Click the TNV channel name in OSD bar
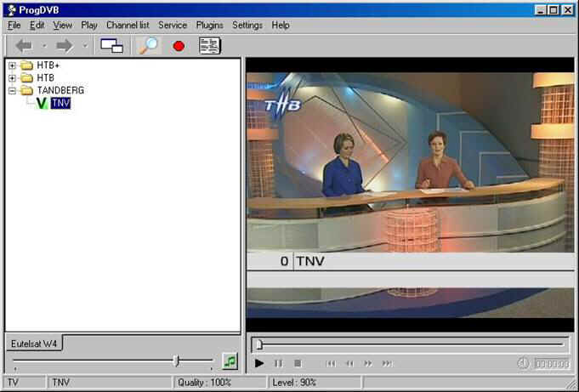Screen dimensions: 579x392 pos(310,261)
